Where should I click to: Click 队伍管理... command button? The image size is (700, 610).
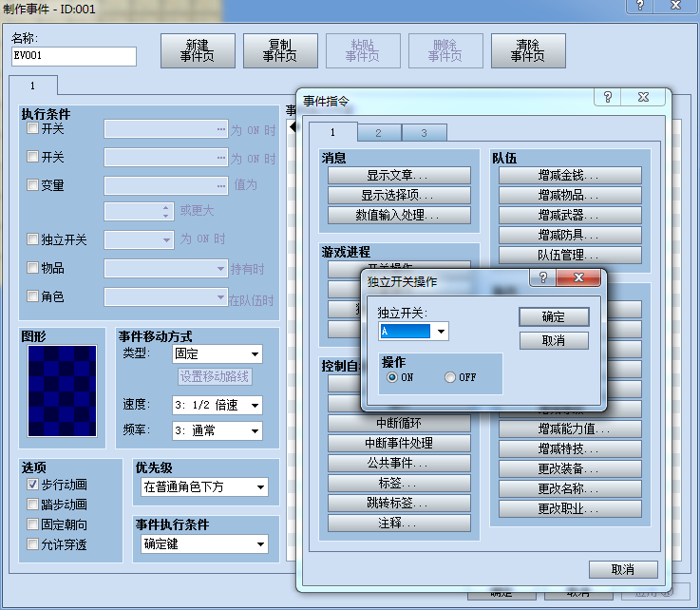pos(570,255)
